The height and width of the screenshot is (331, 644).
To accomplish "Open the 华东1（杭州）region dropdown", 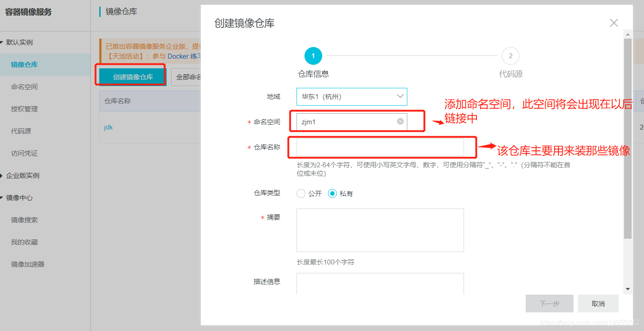I will point(351,96).
